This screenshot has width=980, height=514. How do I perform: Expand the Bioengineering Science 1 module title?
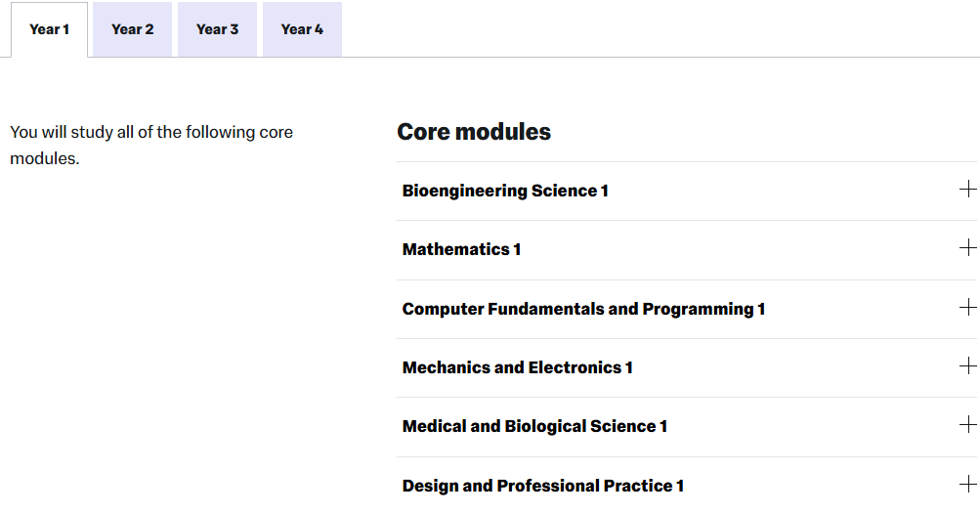505,191
